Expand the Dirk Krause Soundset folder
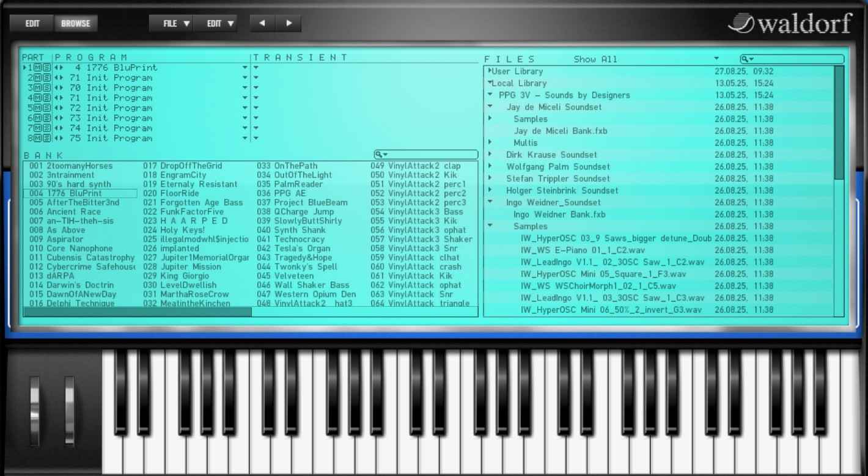Viewport: 868px width, 476px height. pyautogui.click(x=491, y=155)
